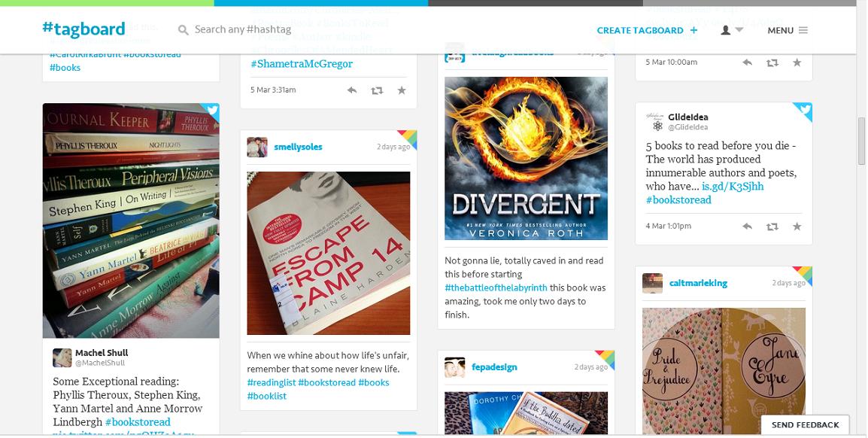868x438 pixels.
Task: Open fepadesign username link
Action: click(x=493, y=367)
